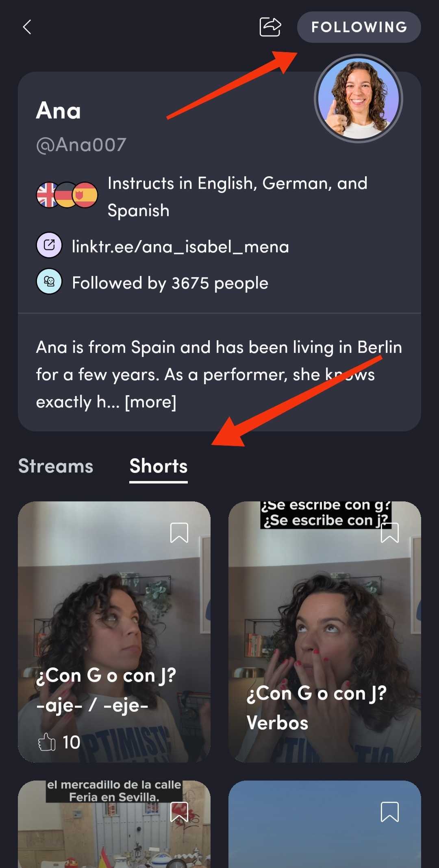439x868 pixels.
Task: Save the blue sky short with bookmark
Action: (x=390, y=812)
